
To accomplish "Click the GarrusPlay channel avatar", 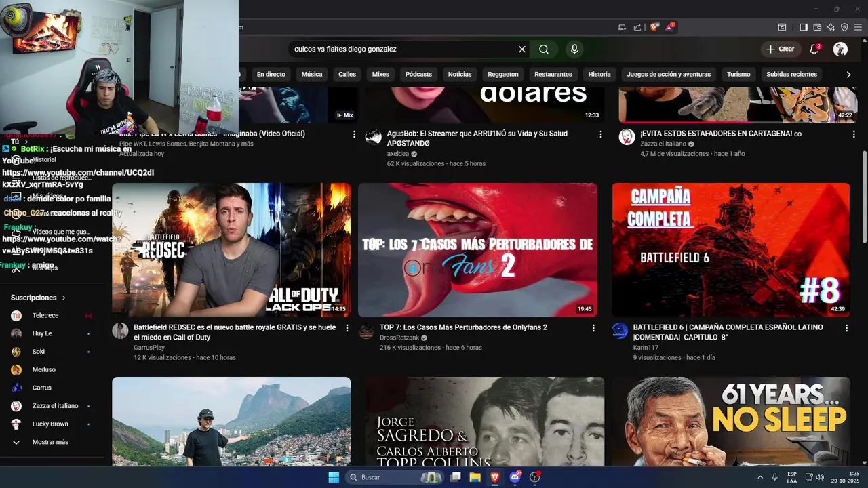I will (120, 331).
